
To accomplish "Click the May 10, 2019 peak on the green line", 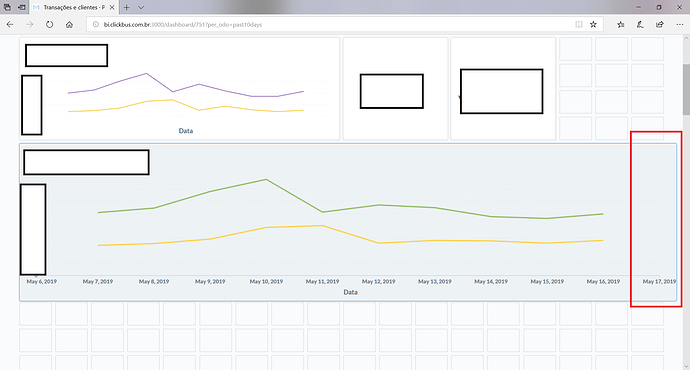I will click(x=266, y=180).
